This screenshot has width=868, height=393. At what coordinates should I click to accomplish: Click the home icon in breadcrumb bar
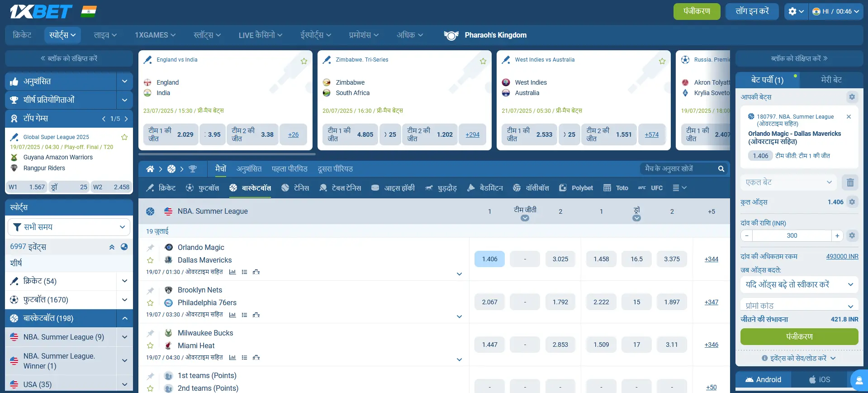[x=150, y=169]
